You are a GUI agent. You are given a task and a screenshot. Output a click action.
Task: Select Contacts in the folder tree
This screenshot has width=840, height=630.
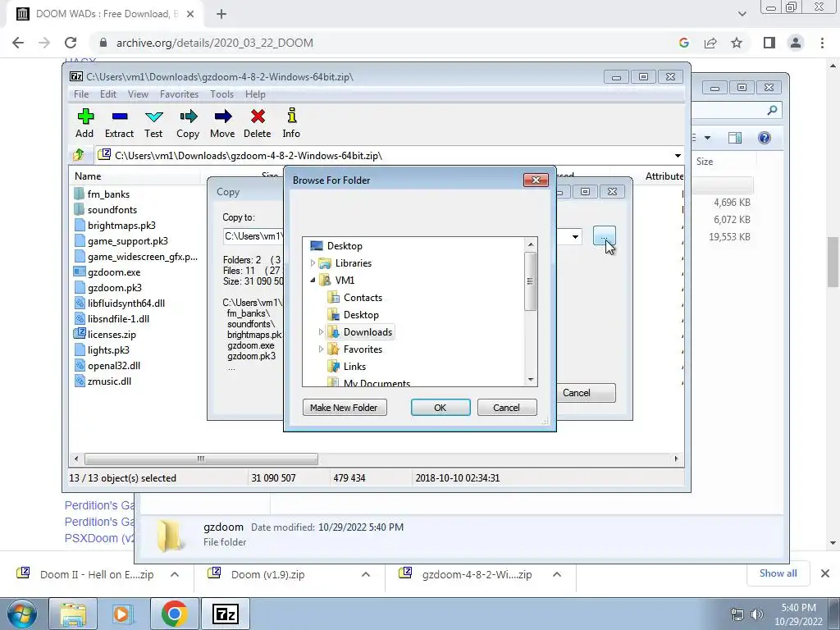tap(354, 298)
